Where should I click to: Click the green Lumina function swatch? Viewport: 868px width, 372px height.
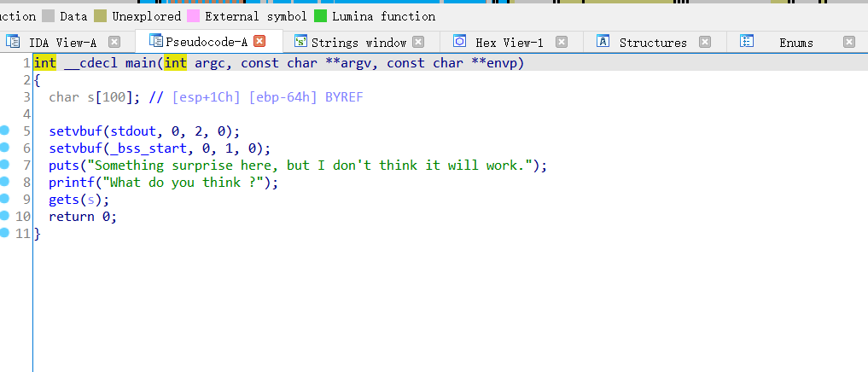click(x=321, y=16)
